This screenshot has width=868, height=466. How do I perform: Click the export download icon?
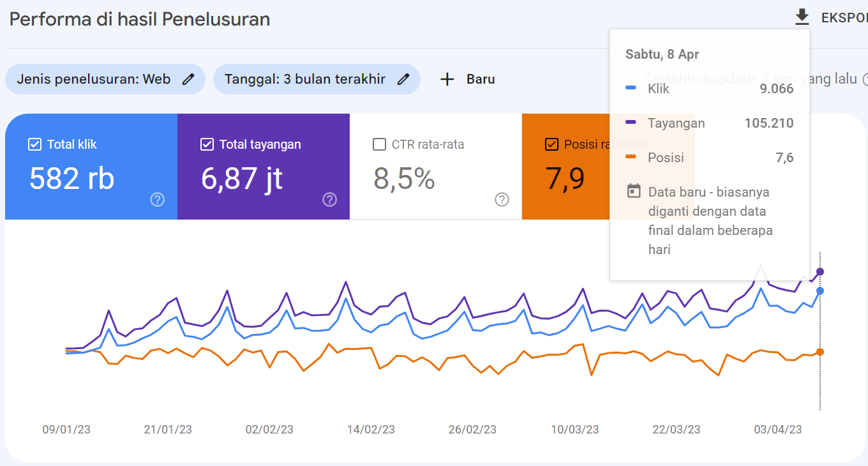coord(802,18)
